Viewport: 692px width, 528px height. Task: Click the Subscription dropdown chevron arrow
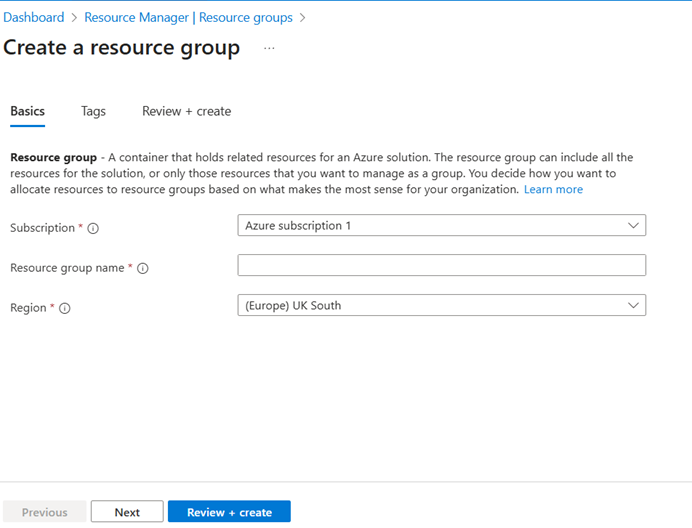click(633, 226)
